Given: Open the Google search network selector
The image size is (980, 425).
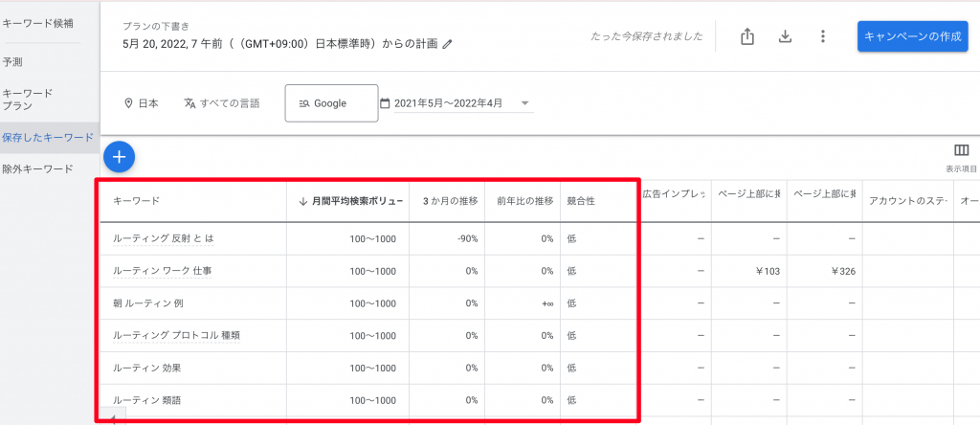Looking at the screenshot, I should click(x=331, y=103).
